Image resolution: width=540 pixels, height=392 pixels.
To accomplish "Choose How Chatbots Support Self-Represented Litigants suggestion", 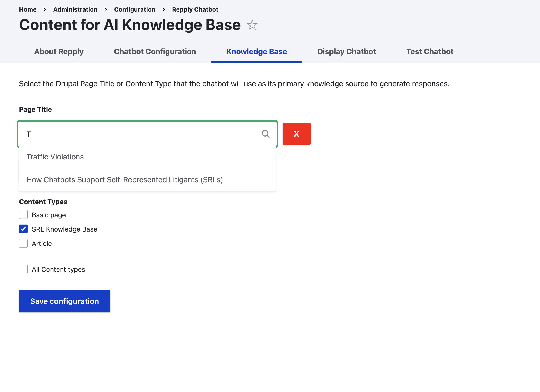I will point(124,180).
